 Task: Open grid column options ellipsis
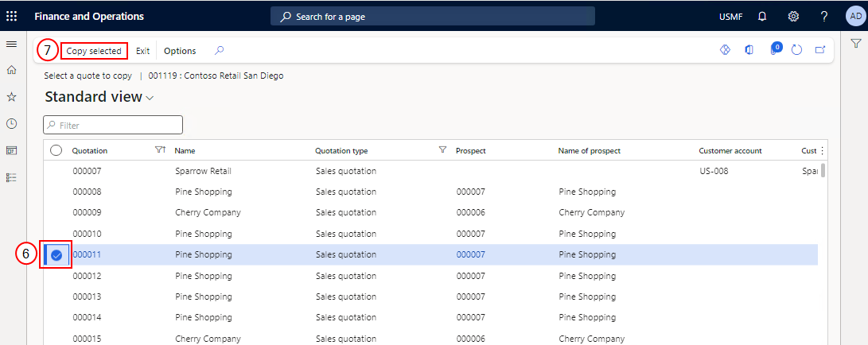tap(822, 150)
